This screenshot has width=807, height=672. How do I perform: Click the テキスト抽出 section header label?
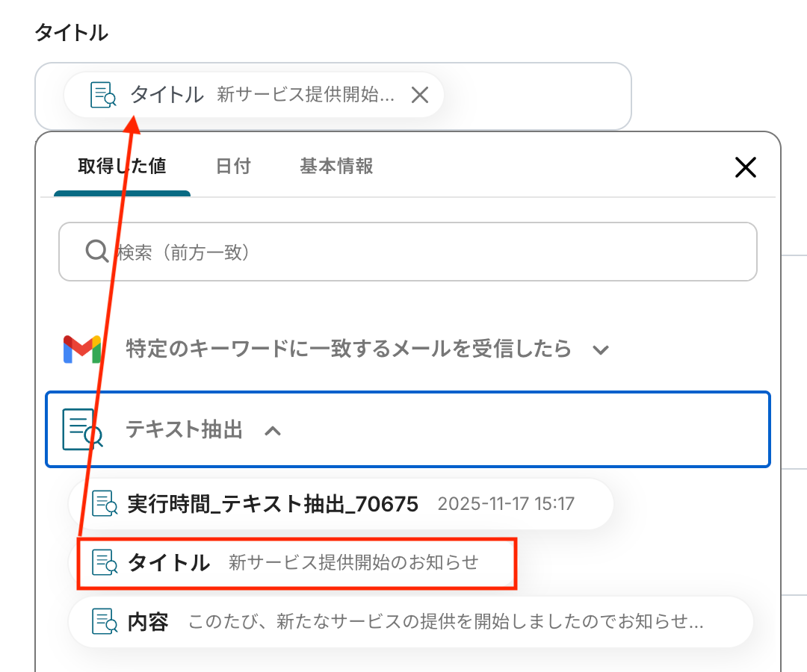pyautogui.click(x=184, y=430)
